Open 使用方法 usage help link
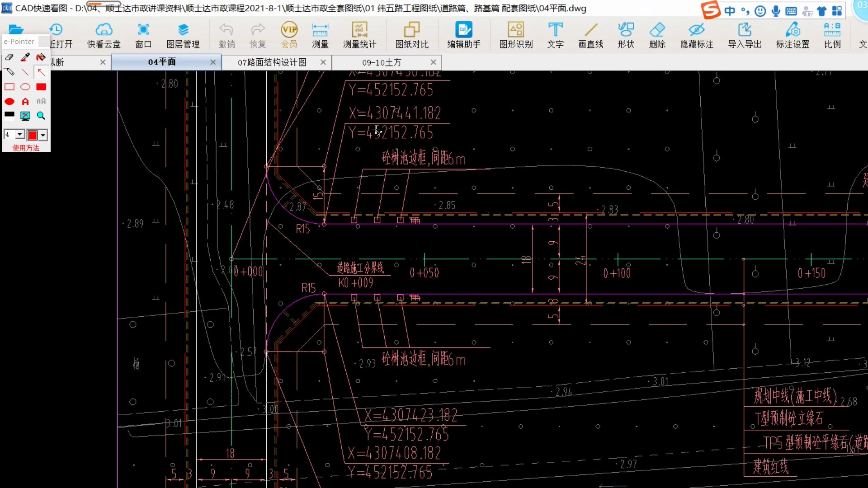The height and width of the screenshot is (488, 868). click(26, 148)
